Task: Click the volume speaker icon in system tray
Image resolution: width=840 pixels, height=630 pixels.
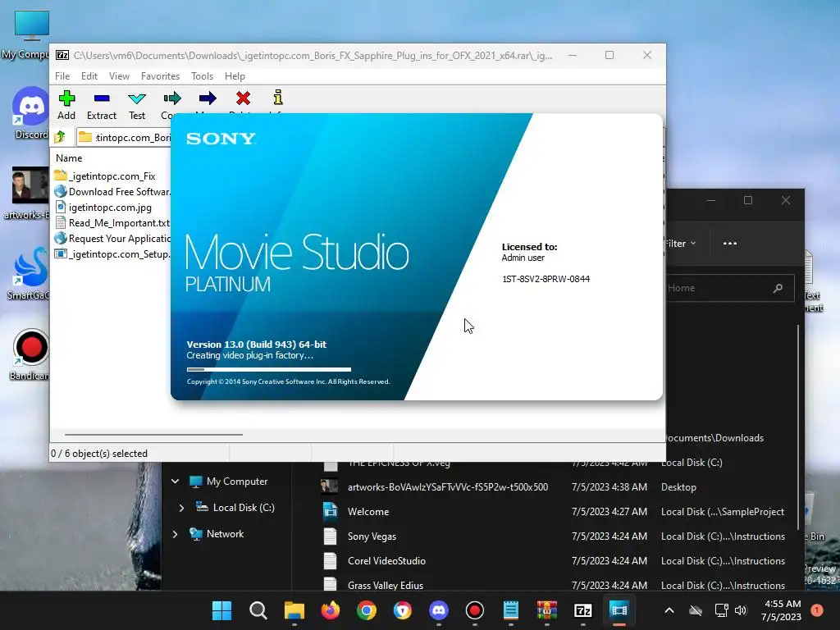Action: [x=741, y=610]
